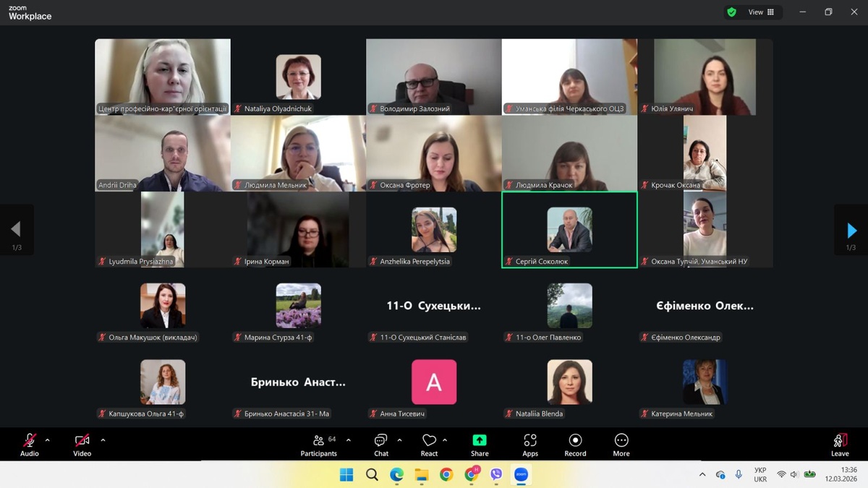Turn on camera with Video button
The image size is (868, 488).
(82, 445)
